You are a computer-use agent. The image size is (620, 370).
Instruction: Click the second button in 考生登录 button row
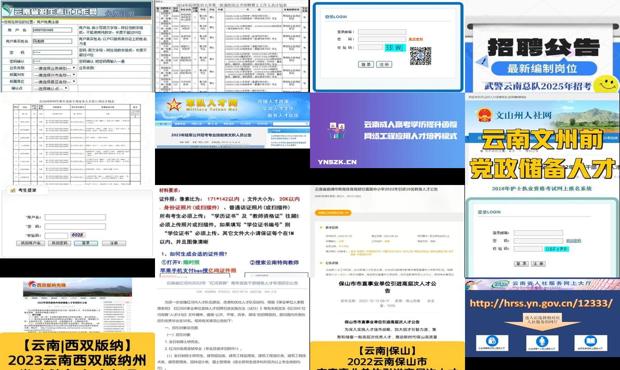[59, 243]
